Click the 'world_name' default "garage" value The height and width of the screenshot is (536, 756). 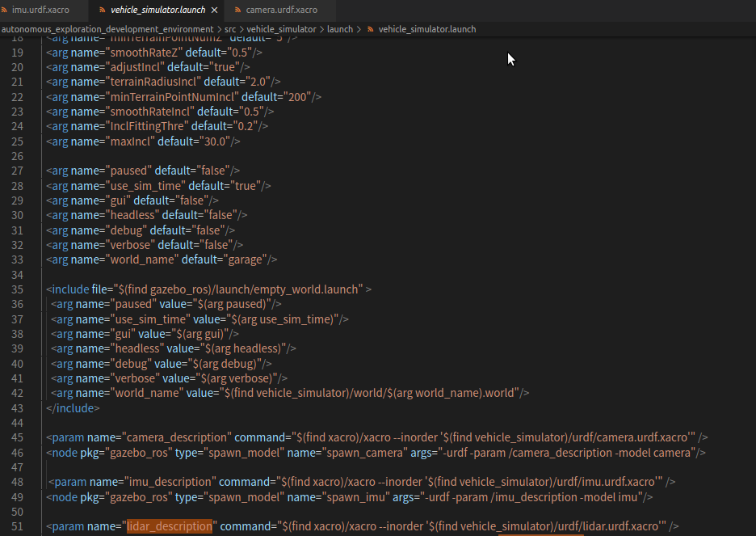pyautogui.click(x=247, y=260)
